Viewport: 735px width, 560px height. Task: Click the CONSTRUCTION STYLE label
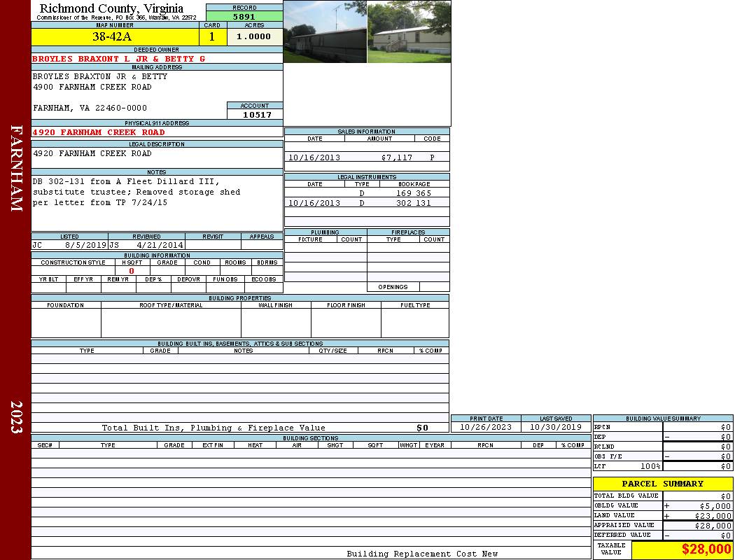[73, 262]
